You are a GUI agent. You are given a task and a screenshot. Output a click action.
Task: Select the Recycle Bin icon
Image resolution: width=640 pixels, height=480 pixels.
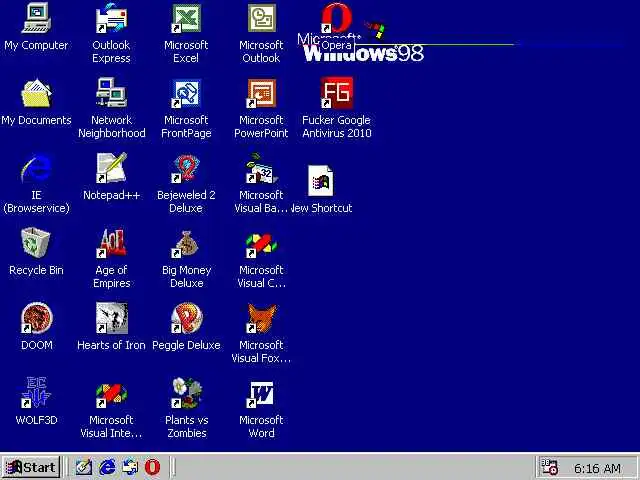[x=36, y=243]
